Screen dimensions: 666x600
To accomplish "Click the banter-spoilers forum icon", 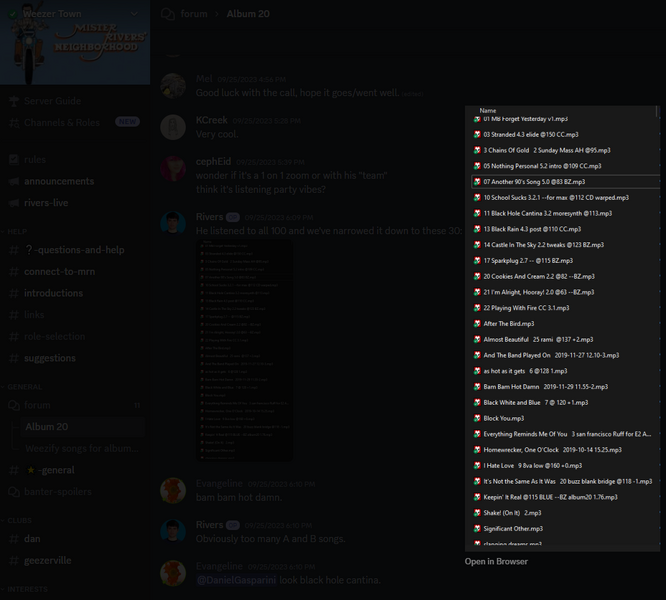I will [14, 492].
